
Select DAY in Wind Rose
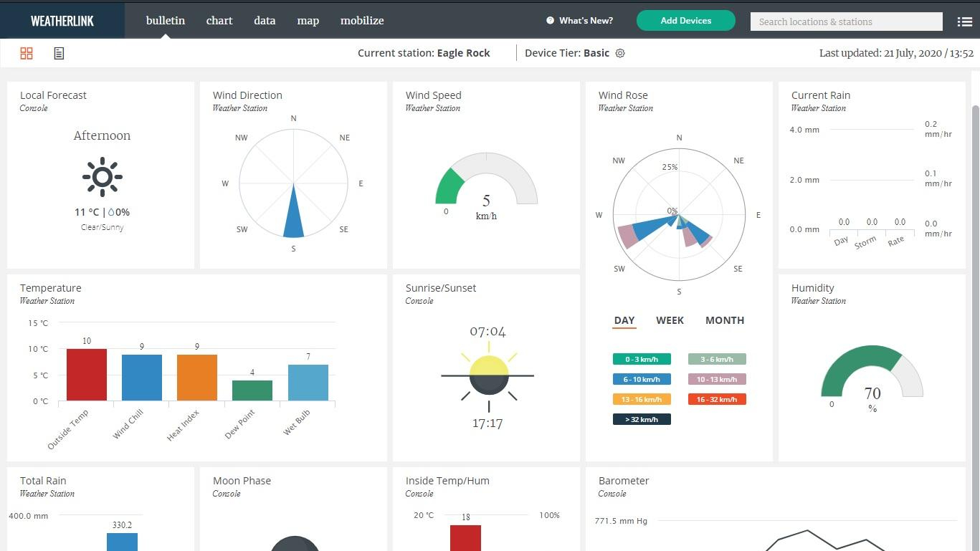(x=624, y=320)
